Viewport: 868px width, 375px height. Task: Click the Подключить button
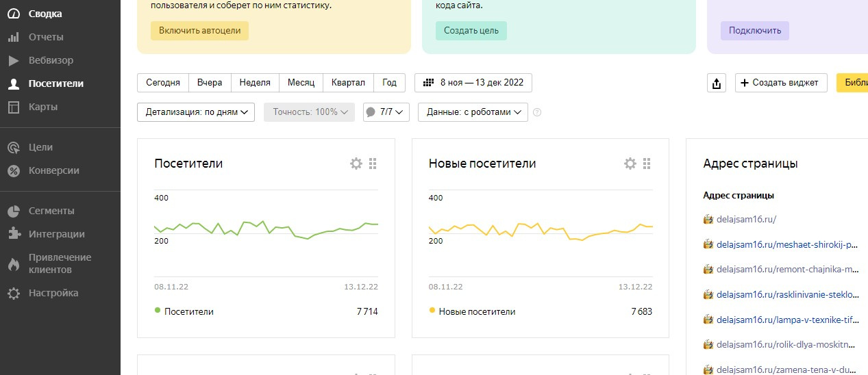point(755,31)
